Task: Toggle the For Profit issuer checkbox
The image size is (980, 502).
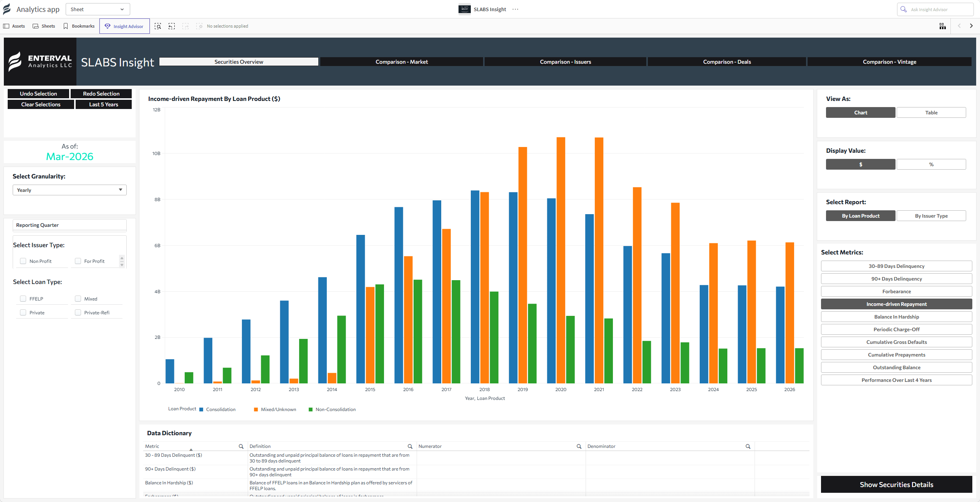Action: tap(78, 261)
